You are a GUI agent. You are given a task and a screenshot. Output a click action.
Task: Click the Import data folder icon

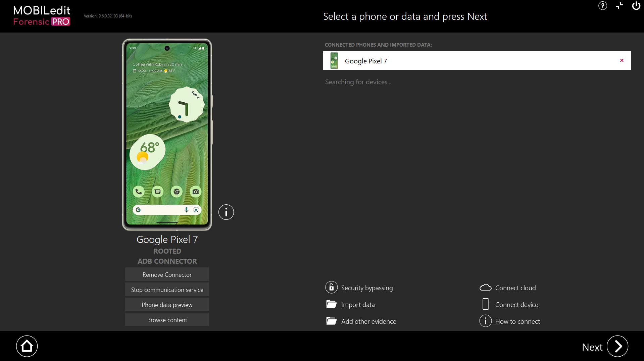331,304
